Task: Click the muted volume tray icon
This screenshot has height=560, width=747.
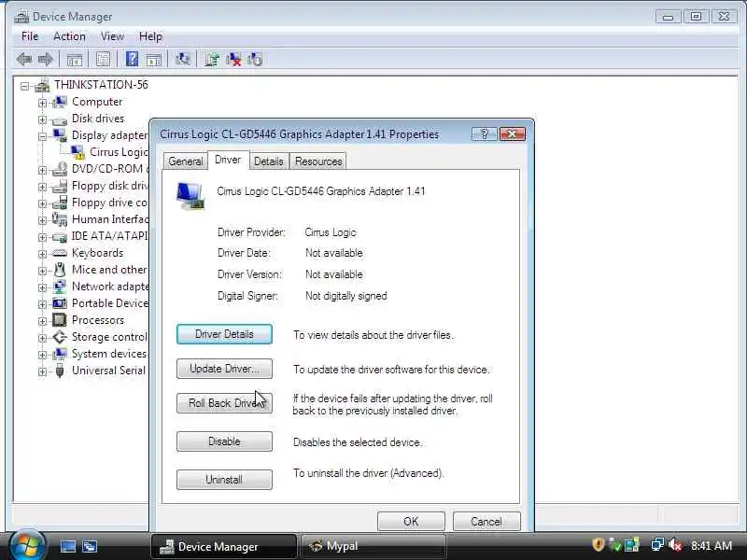Action: [x=675, y=545]
